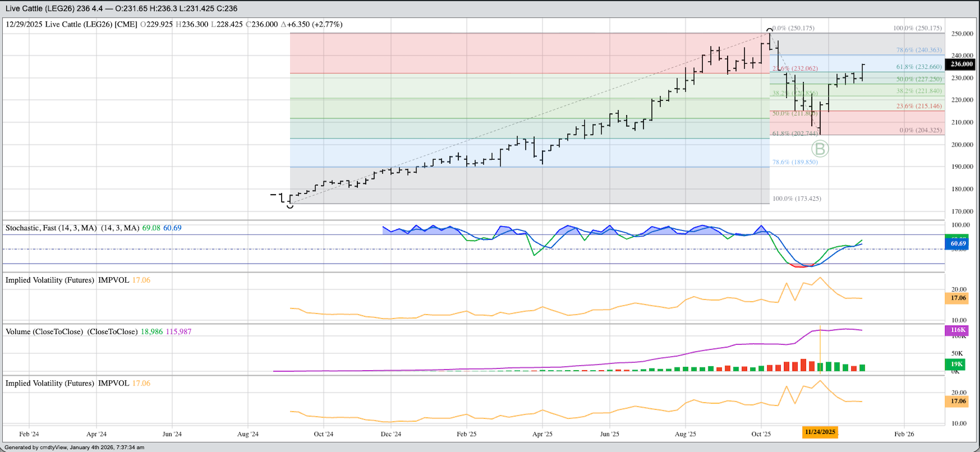Click the 78.6% (189.850) retracement label
Viewport: 980px width, 452px height.
tap(795, 163)
